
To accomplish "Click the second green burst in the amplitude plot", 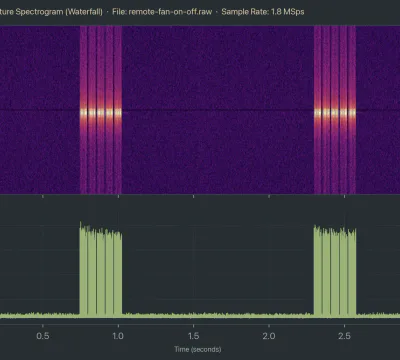I will click(x=335, y=272).
